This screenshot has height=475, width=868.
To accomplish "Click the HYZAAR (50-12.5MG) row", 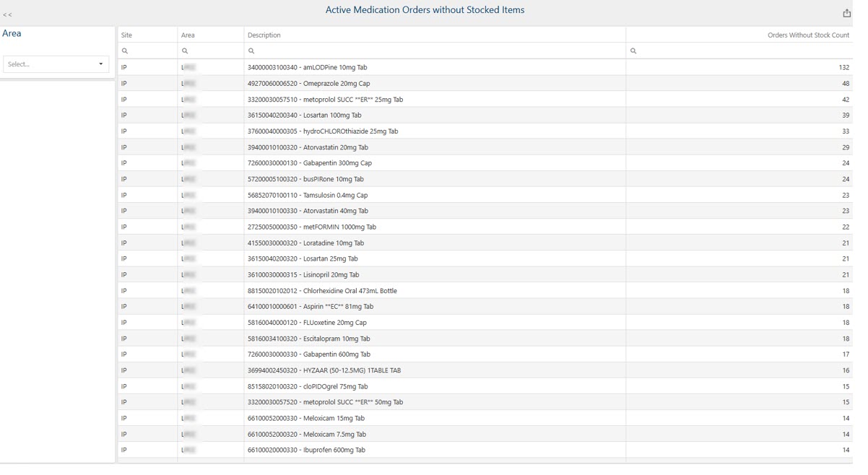I will (x=324, y=370).
